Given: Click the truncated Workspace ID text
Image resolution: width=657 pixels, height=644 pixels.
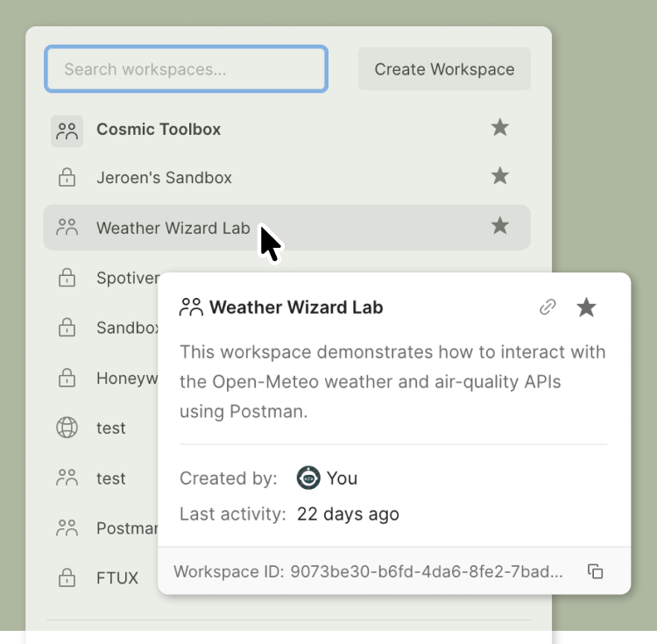Looking at the screenshot, I should coord(368,572).
